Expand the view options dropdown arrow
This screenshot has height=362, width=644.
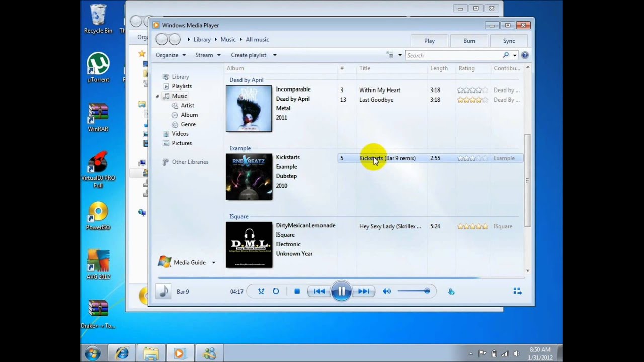(400, 55)
